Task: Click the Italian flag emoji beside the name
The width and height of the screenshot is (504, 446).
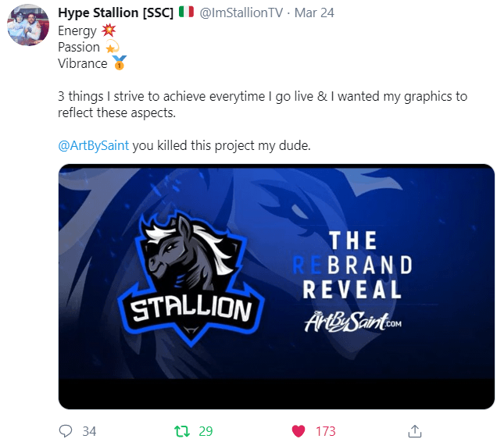Action: (x=187, y=12)
